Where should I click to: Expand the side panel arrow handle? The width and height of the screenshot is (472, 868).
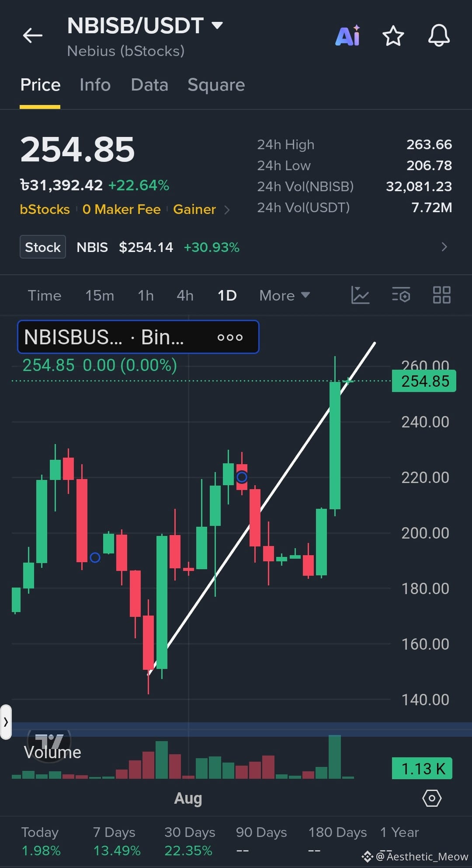6,722
